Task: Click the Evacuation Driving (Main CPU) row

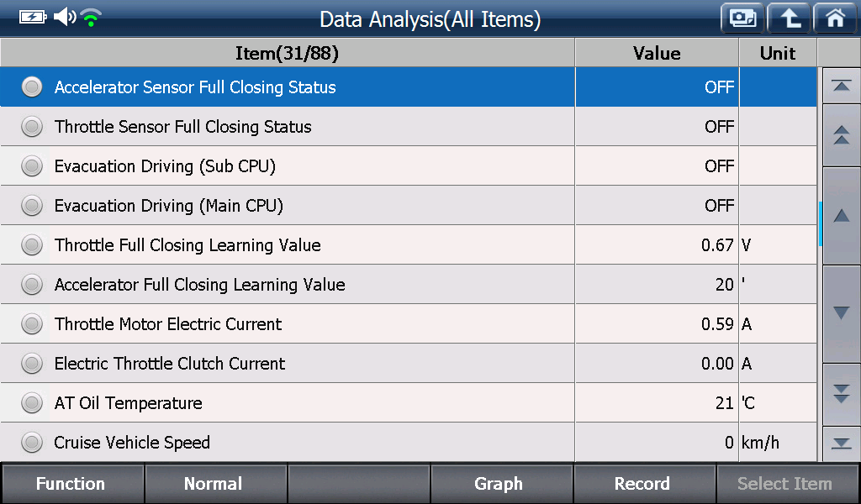Action: [x=409, y=206]
